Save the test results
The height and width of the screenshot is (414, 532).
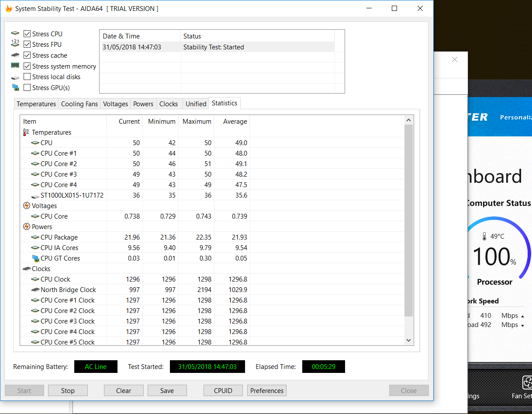point(167,390)
